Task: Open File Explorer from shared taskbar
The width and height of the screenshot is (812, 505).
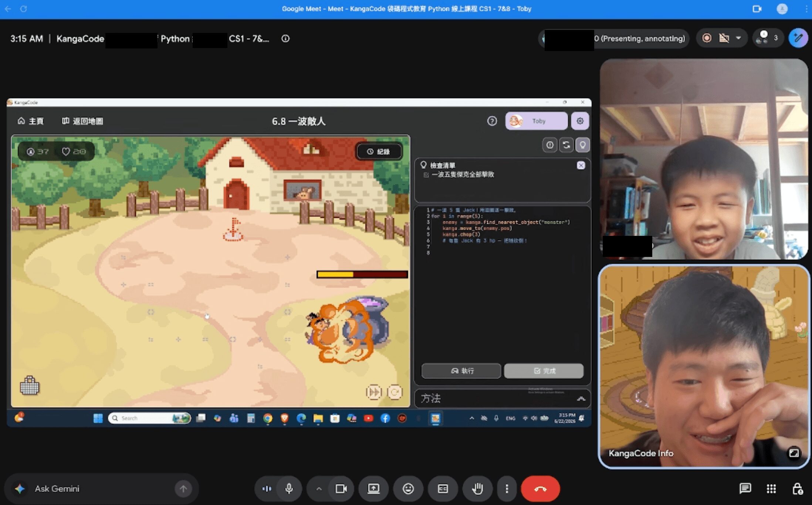Action: pyautogui.click(x=318, y=418)
